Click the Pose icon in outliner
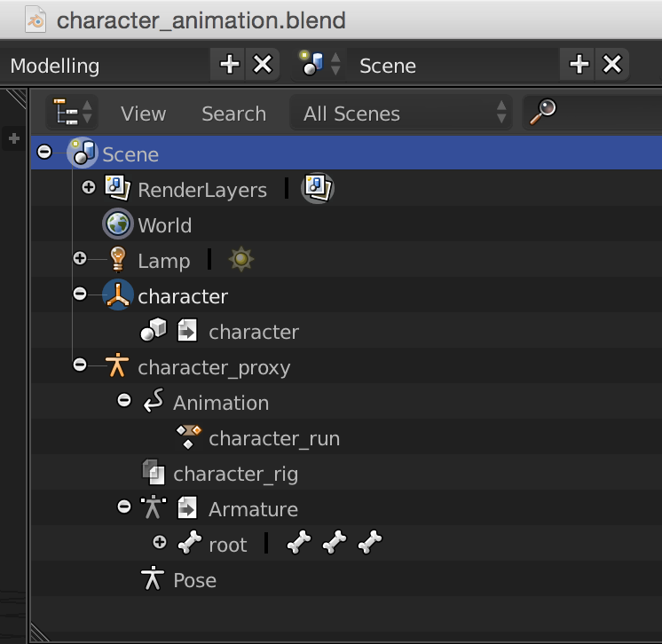 [153, 579]
